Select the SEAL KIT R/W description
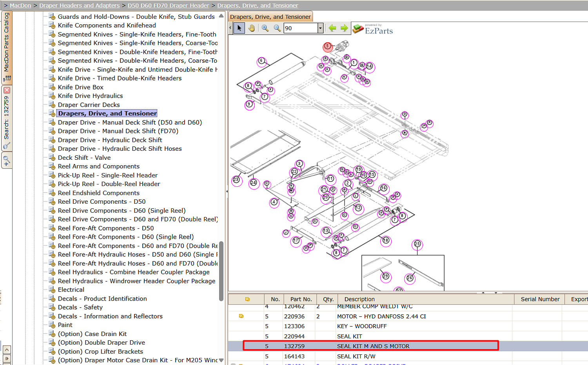The height and width of the screenshot is (365, 588). [356, 356]
